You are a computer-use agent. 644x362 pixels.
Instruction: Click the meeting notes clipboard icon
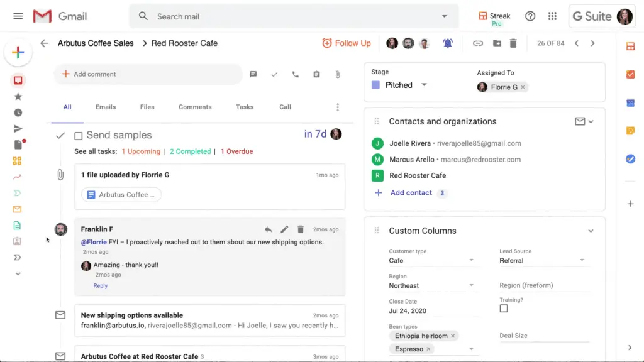click(317, 74)
